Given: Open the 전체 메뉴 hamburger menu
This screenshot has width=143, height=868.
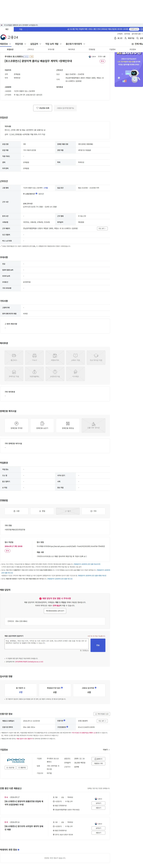Looking at the screenshot, I should tap(137, 44).
